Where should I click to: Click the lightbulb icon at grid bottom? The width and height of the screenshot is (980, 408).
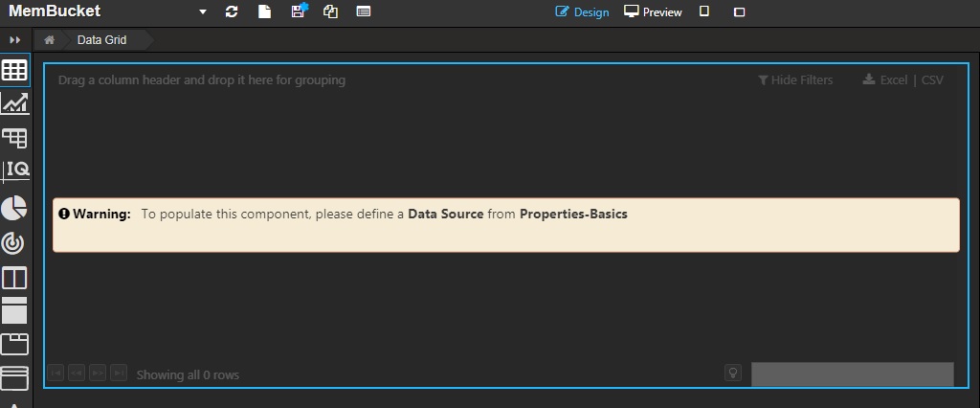click(732, 373)
